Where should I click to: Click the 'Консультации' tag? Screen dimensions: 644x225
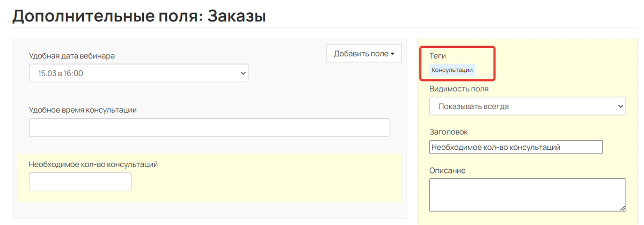click(452, 70)
